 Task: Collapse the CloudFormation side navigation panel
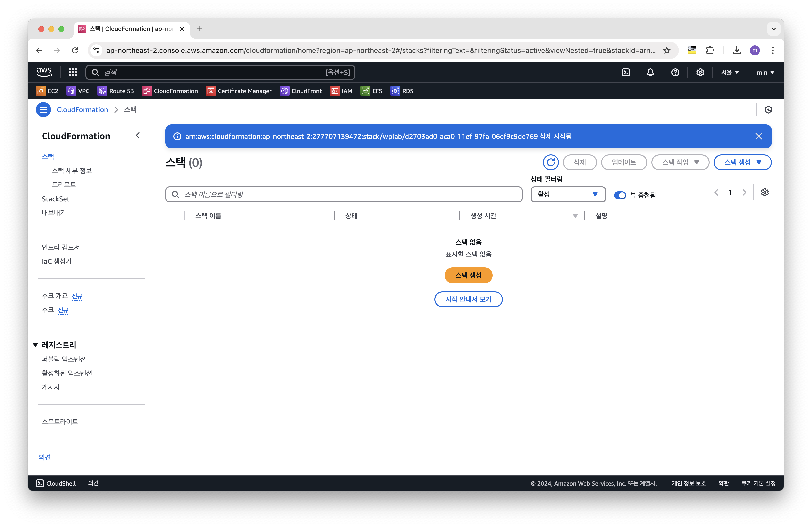point(138,136)
